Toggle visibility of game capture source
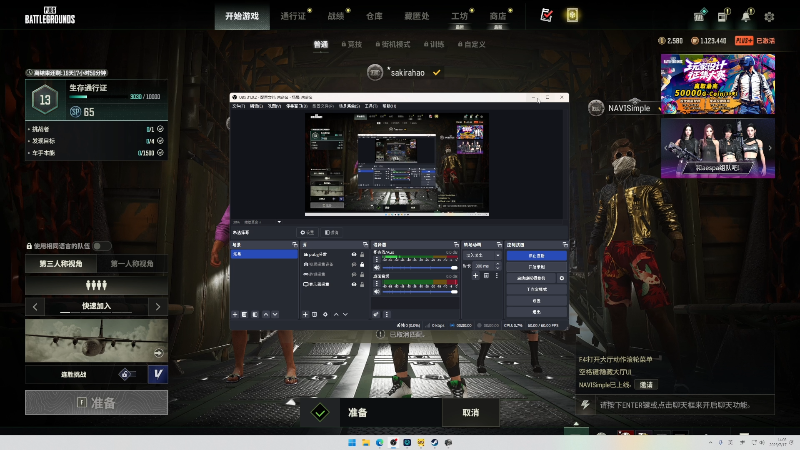This screenshot has height=450, width=800. pos(354,274)
